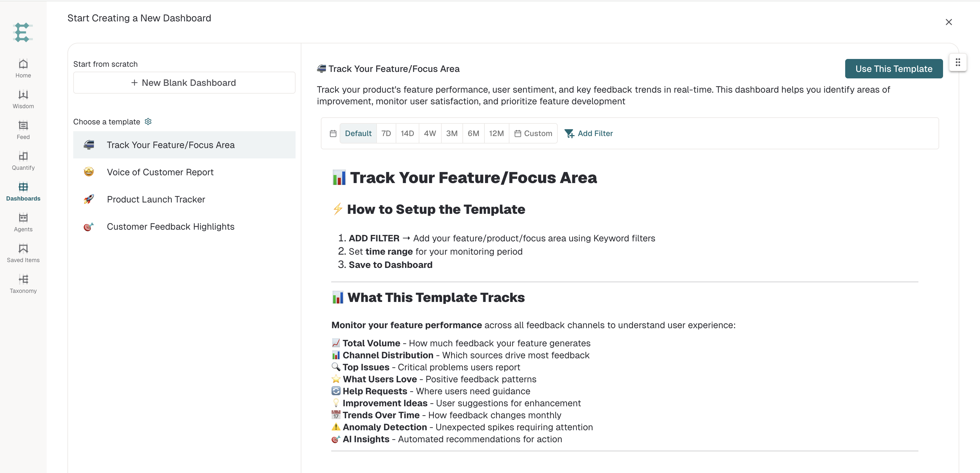Open Saved Items in the sidebar
The image size is (980, 473).
23,253
